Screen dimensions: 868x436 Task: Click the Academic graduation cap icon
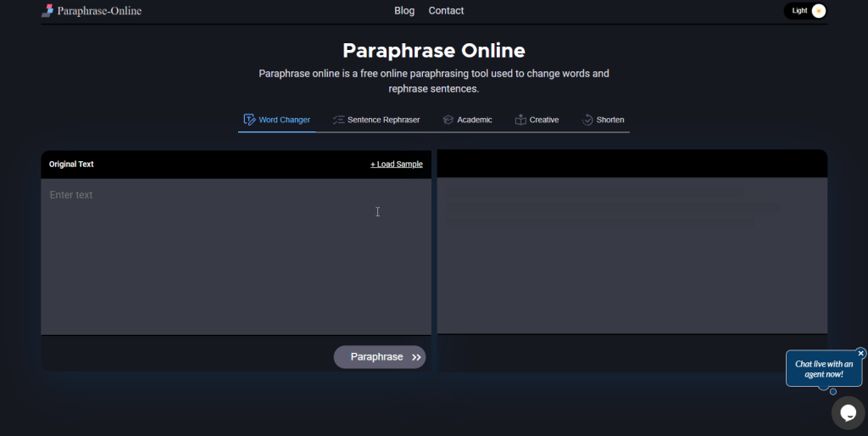[448, 120]
